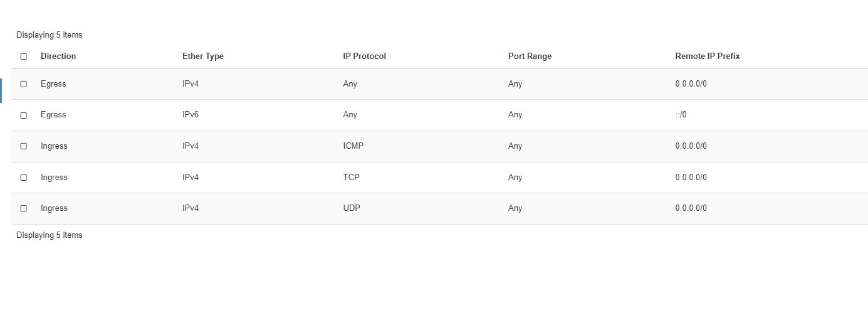Sort by the Direction column header
868x310 pixels.
pos(58,56)
